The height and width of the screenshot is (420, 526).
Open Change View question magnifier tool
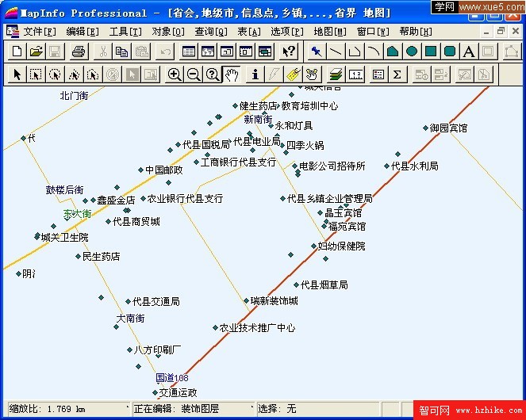click(x=213, y=74)
